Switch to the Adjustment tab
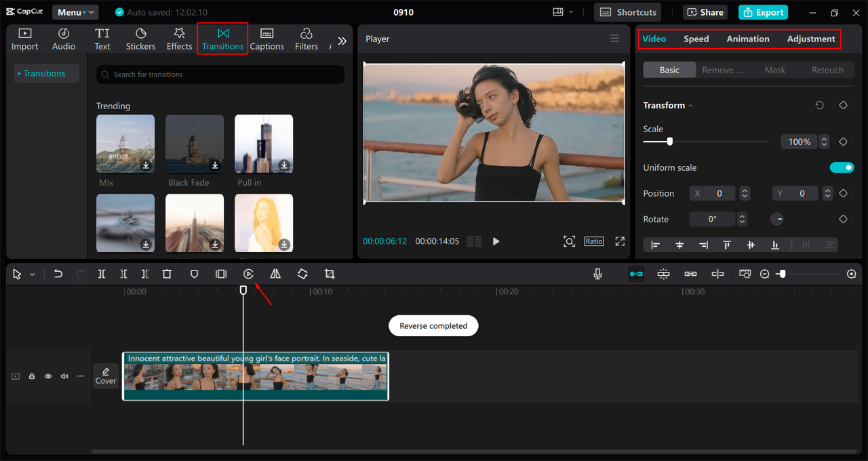Viewport: 868px width, 461px height. [811, 39]
